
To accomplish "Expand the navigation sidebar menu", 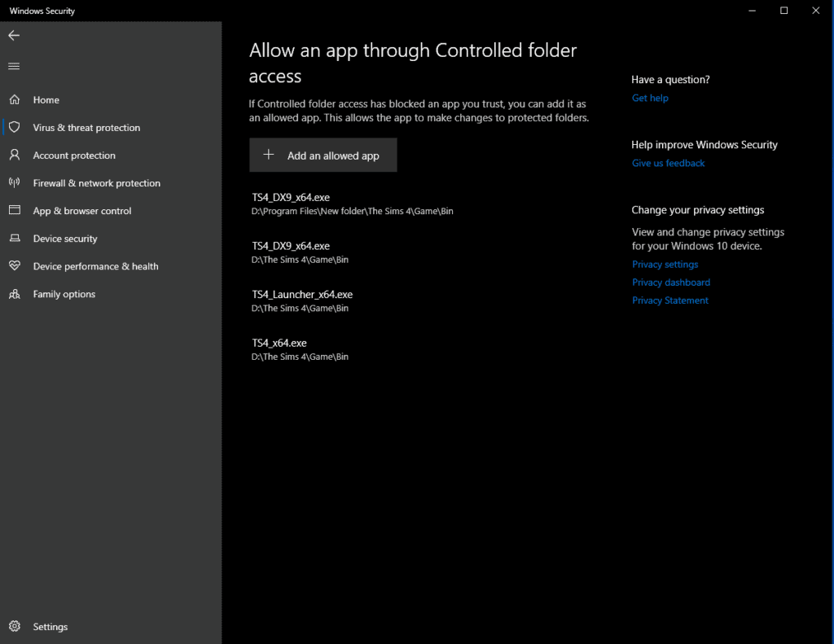I will [13, 66].
